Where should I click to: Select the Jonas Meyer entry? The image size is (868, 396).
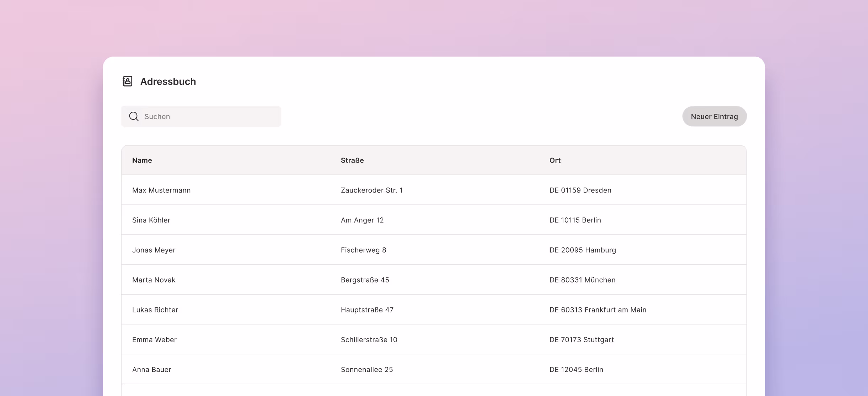tap(154, 250)
